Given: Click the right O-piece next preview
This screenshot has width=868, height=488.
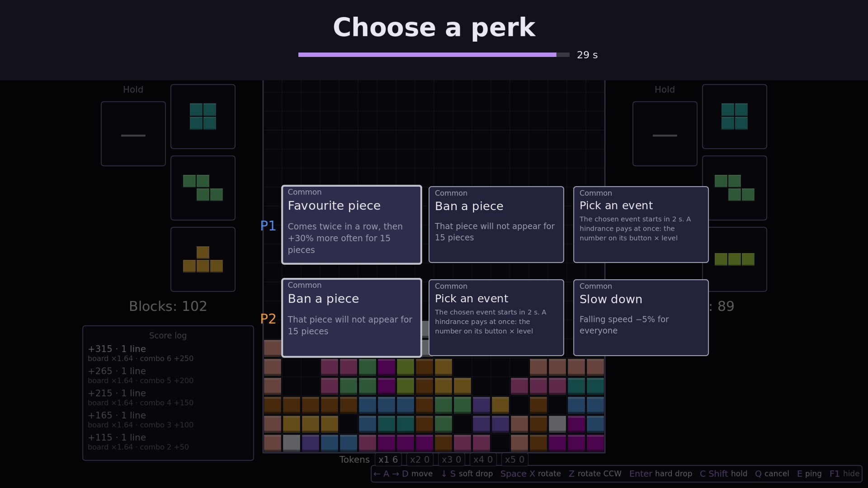Looking at the screenshot, I should coord(734,117).
